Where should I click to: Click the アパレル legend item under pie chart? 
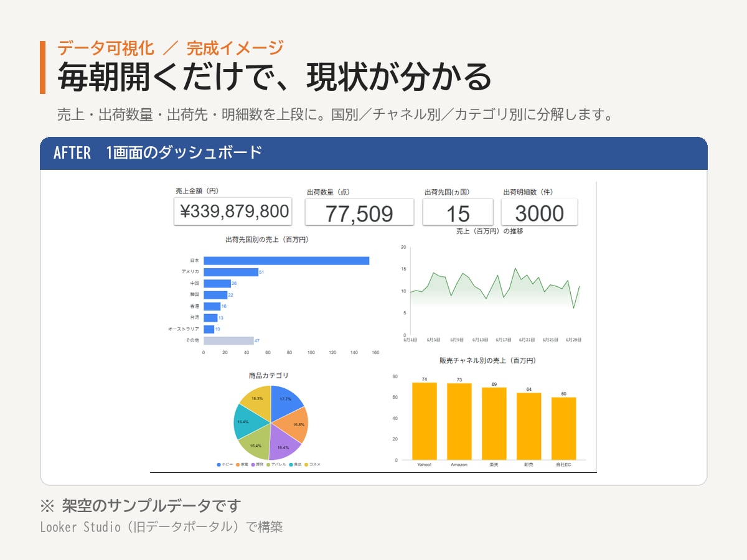[x=276, y=465]
